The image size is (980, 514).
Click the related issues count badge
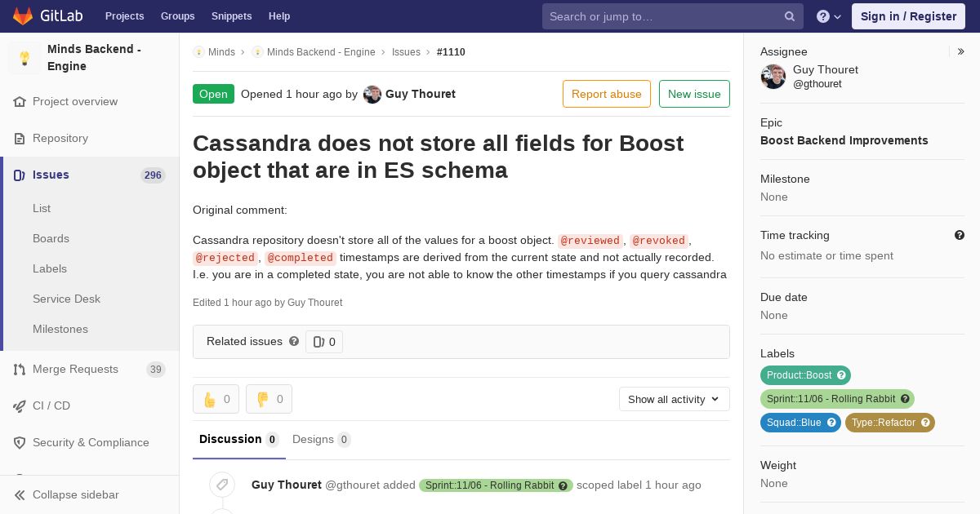coord(324,342)
